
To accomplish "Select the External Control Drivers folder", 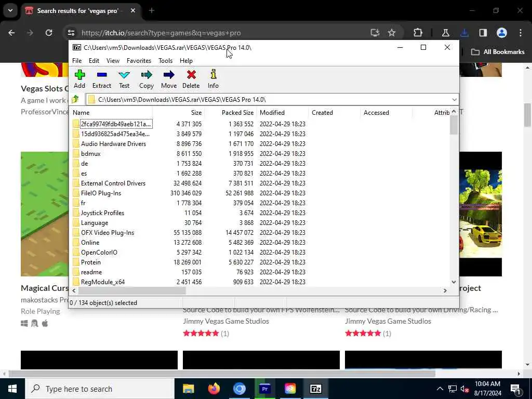I will pyautogui.click(x=113, y=183).
